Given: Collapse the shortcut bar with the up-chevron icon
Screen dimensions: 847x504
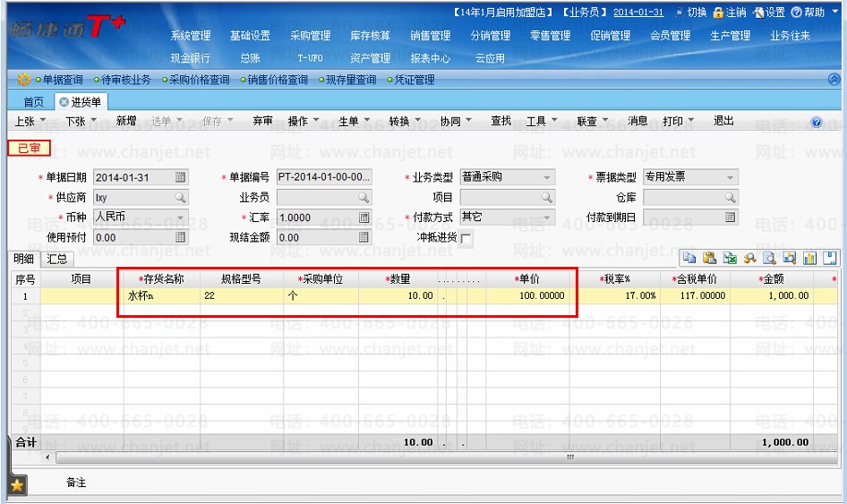Looking at the screenshot, I should [x=834, y=80].
